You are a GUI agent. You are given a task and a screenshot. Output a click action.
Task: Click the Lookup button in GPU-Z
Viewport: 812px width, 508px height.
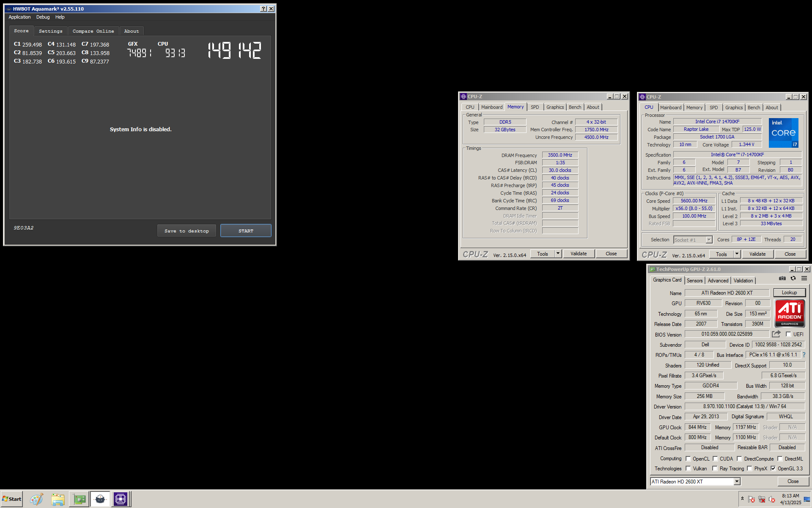(x=789, y=293)
